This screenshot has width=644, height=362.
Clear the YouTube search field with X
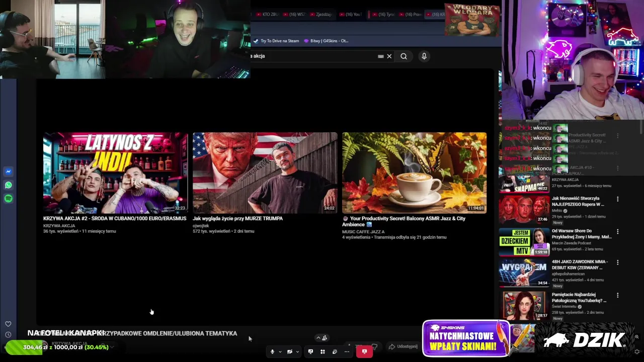[x=389, y=56]
